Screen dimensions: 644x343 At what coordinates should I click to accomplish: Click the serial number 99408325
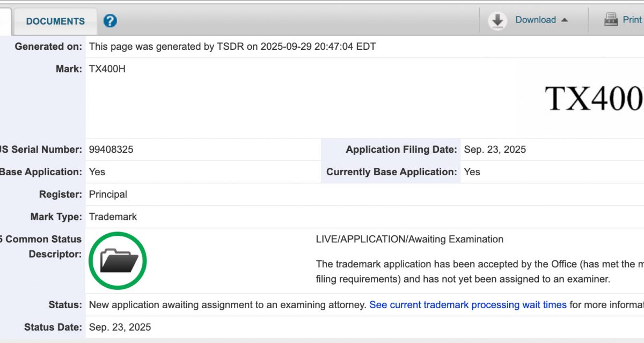click(x=111, y=150)
